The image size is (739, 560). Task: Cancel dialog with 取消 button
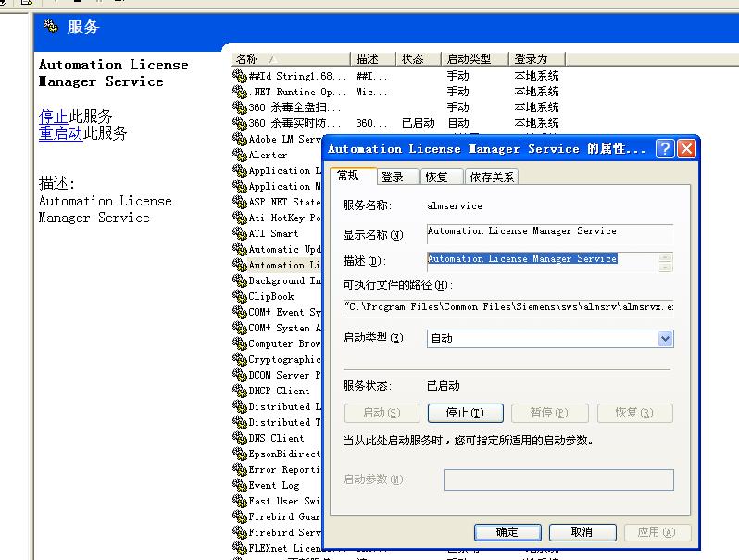(x=582, y=532)
